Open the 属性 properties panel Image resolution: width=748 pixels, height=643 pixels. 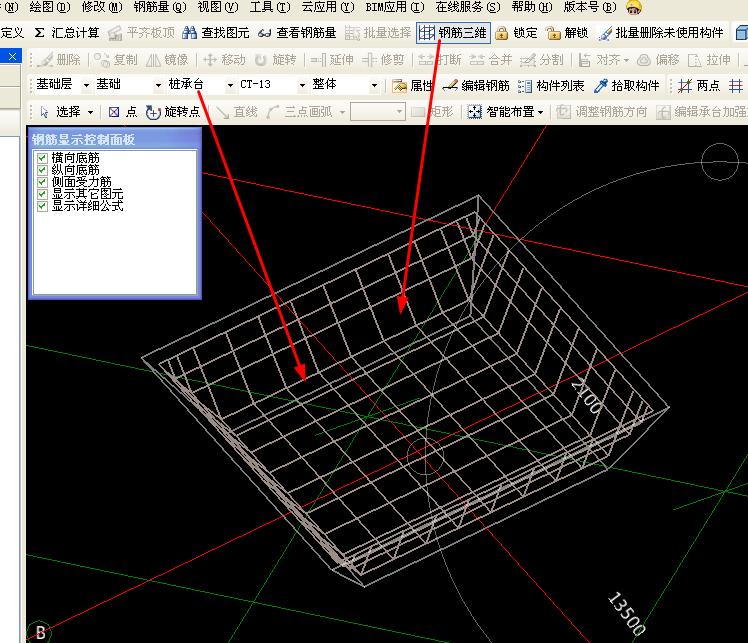(x=412, y=86)
